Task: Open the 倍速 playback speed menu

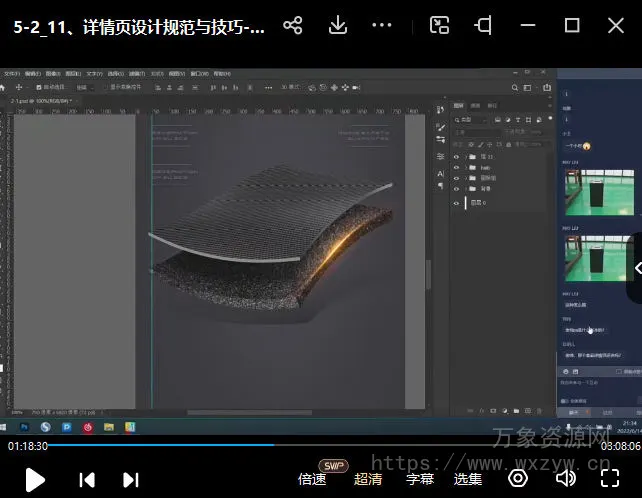Action: coord(312,479)
